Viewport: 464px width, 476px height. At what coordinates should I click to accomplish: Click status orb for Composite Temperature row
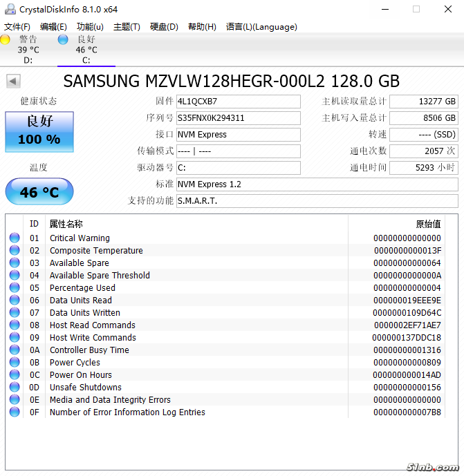(15, 251)
